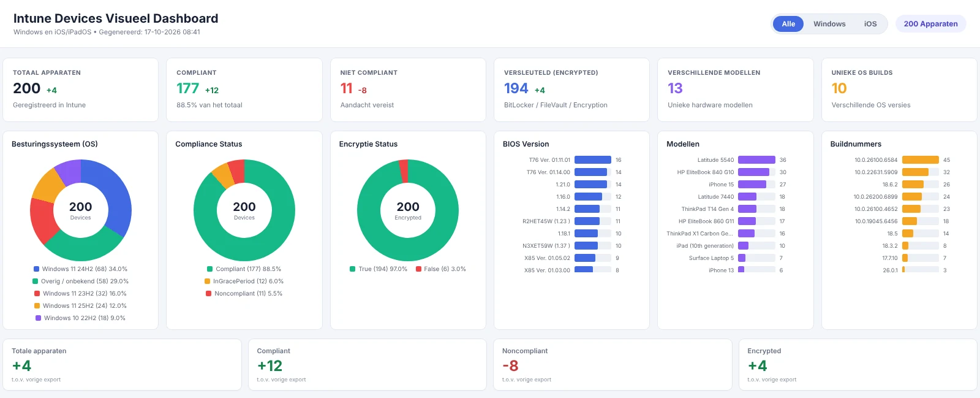This screenshot has height=398, width=980.
Task: Click the Encrypted +4 delta card
Action: coord(858,365)
